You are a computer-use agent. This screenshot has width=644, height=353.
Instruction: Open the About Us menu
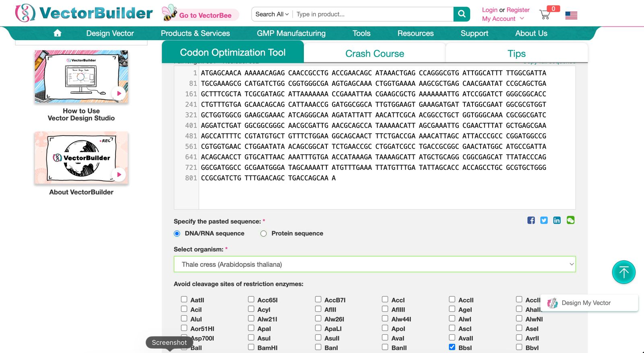coord(531,33)
